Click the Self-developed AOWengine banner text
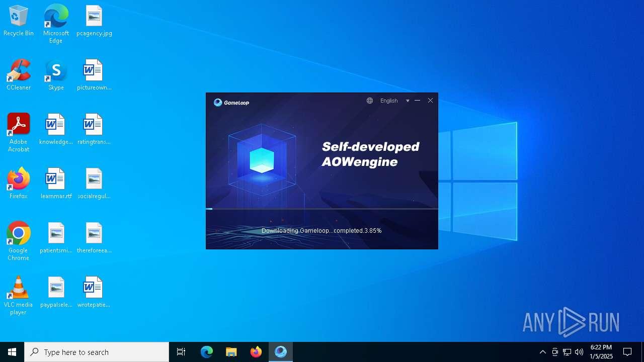The image size is (644, 362). click(371, 154)
